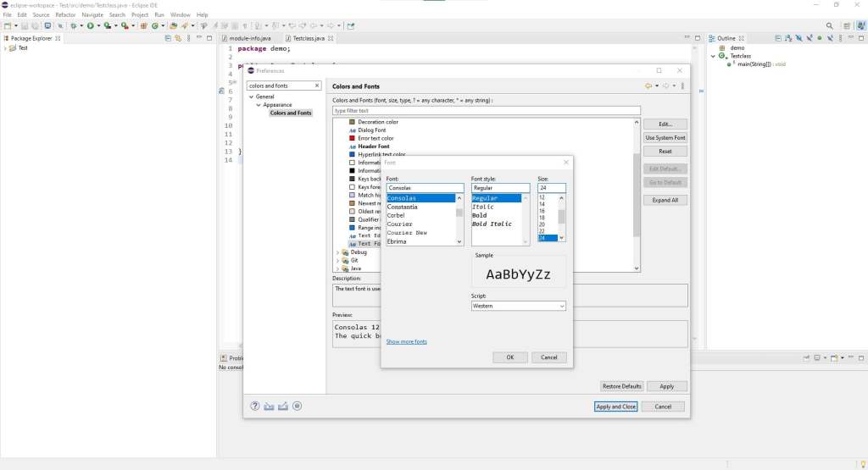Click the Open Perspective icon
Image resolution: width=868 pixels, height=470 pixels.
point(847,25)
